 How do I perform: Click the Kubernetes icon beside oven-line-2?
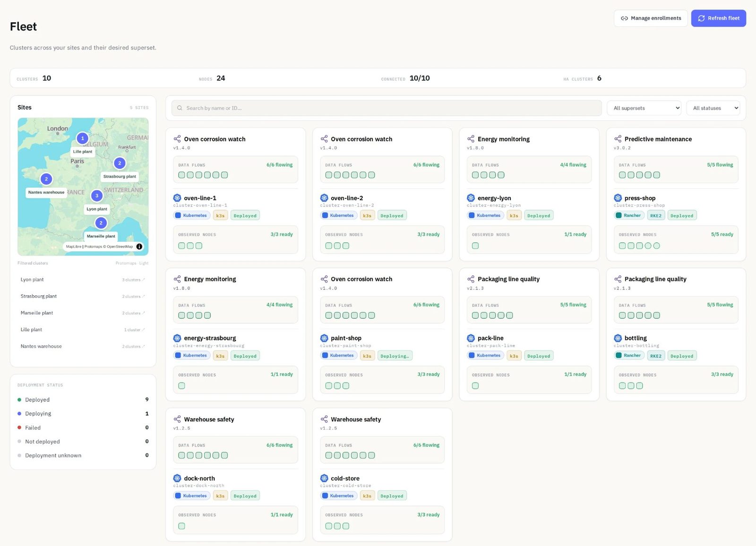pos(324,198)
